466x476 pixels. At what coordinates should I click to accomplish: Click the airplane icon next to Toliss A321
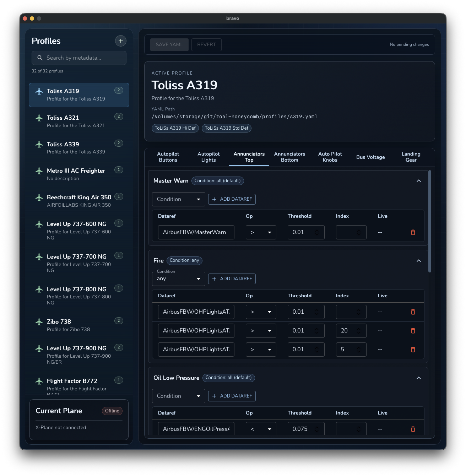click(x=39, y=117)
